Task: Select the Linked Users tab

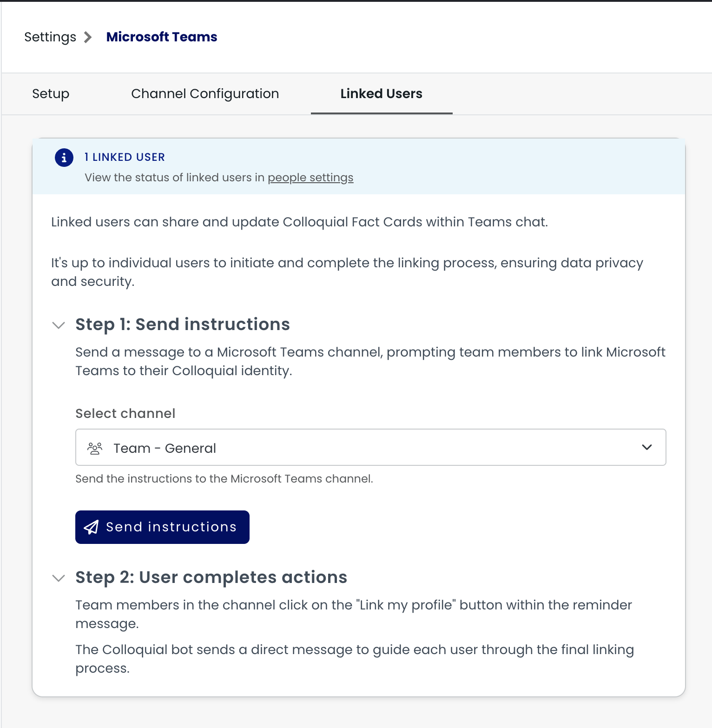Action: pos(382,94)
